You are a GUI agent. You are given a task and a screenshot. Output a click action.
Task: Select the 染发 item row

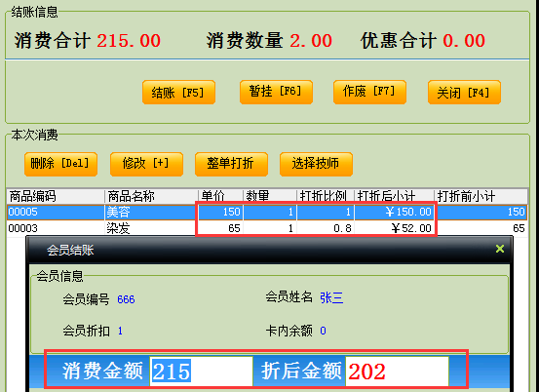pos(267,228)
